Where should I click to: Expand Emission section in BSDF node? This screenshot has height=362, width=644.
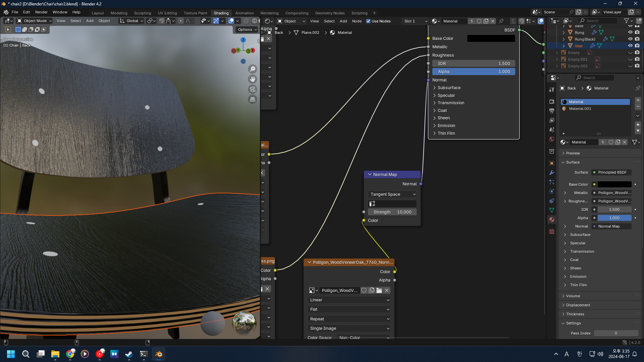[x=434, y=126]
